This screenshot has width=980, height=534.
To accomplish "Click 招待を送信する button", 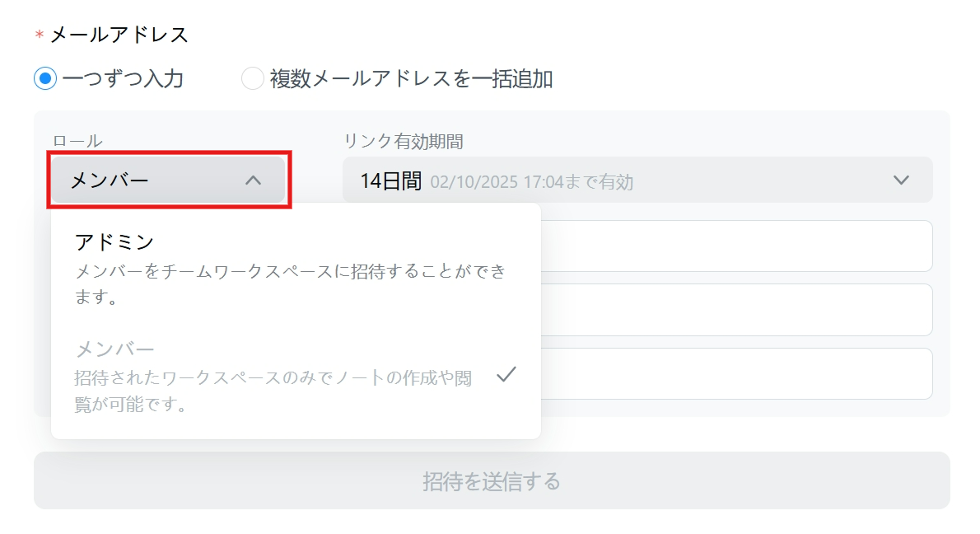I will click(x=492, y=481).
